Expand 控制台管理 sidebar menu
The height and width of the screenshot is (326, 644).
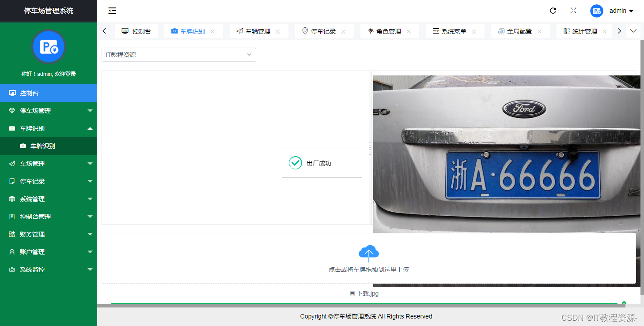click(49, 217)
